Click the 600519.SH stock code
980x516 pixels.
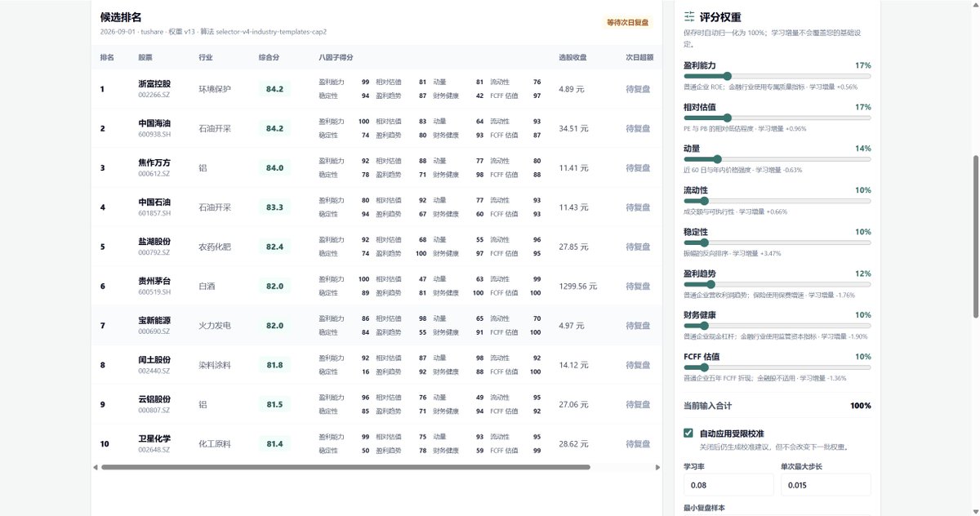pyautogui.click(x=154, y=292)
